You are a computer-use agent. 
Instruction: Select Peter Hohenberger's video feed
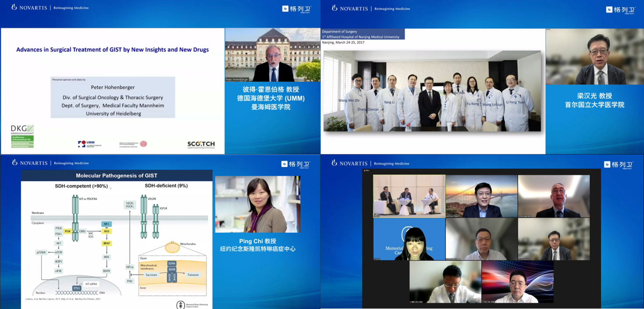273,55
